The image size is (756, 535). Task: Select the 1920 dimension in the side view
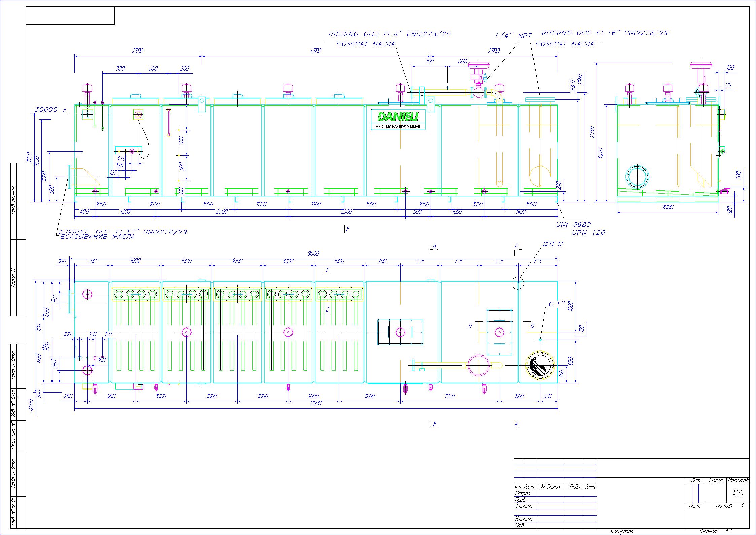[x=602, y=153]
